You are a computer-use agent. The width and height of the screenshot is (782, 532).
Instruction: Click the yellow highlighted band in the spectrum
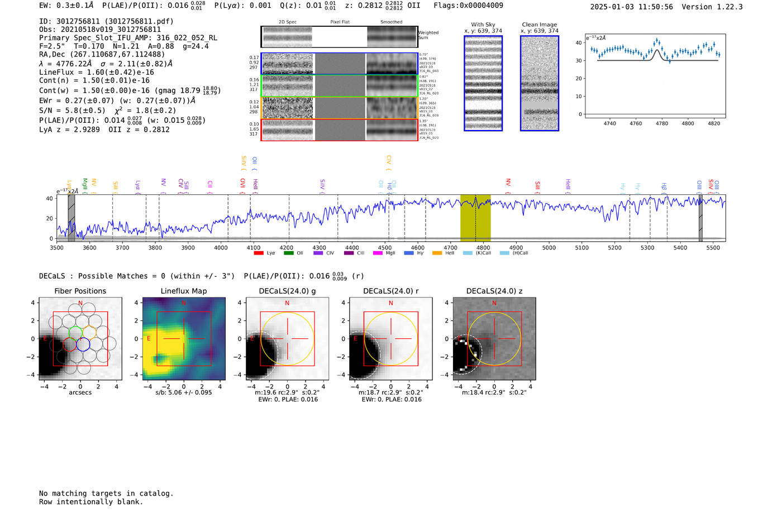coord(475,218)
